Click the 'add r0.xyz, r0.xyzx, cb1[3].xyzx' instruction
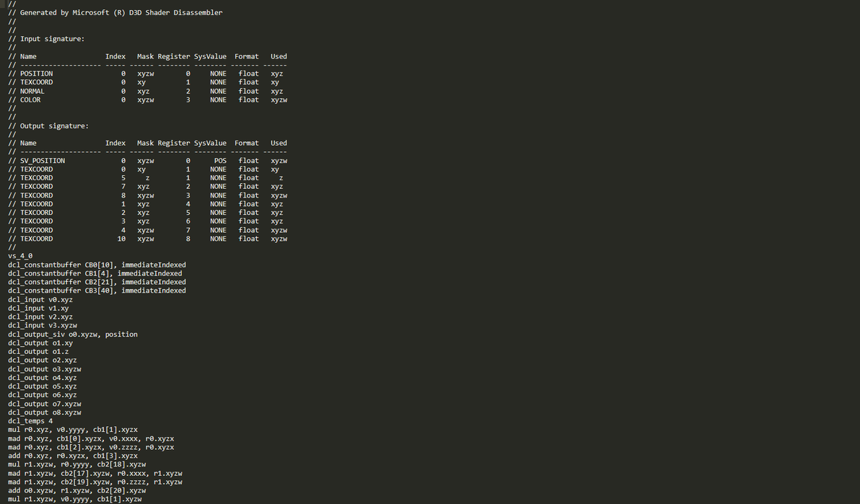The image size is (860, 504). tap(73, 456)
